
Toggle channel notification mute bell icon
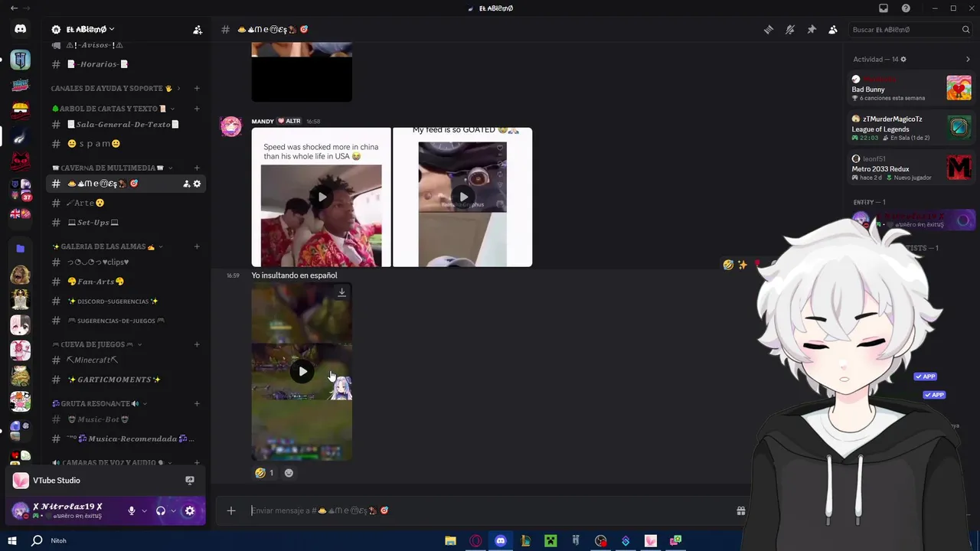(790, 30)
